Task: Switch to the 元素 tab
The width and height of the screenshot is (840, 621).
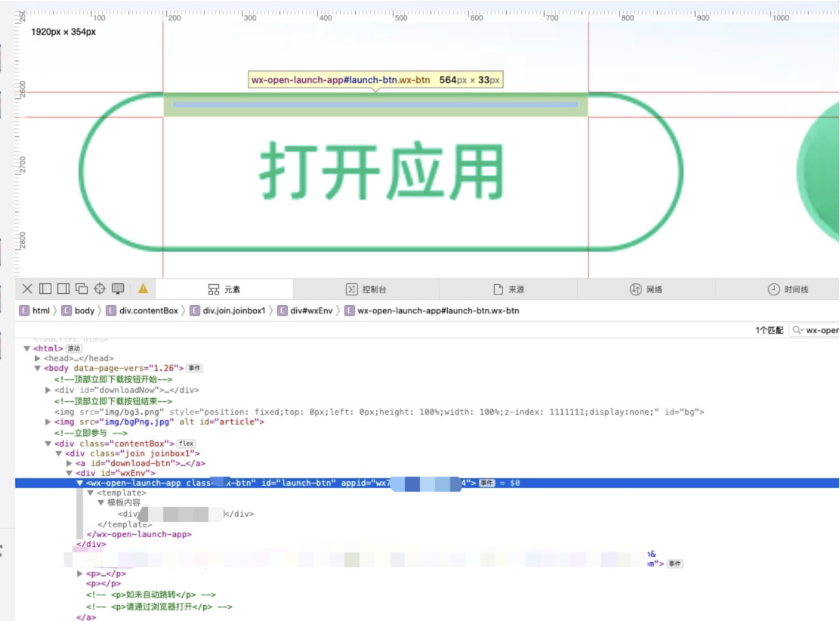Action: tap(224, 289)
